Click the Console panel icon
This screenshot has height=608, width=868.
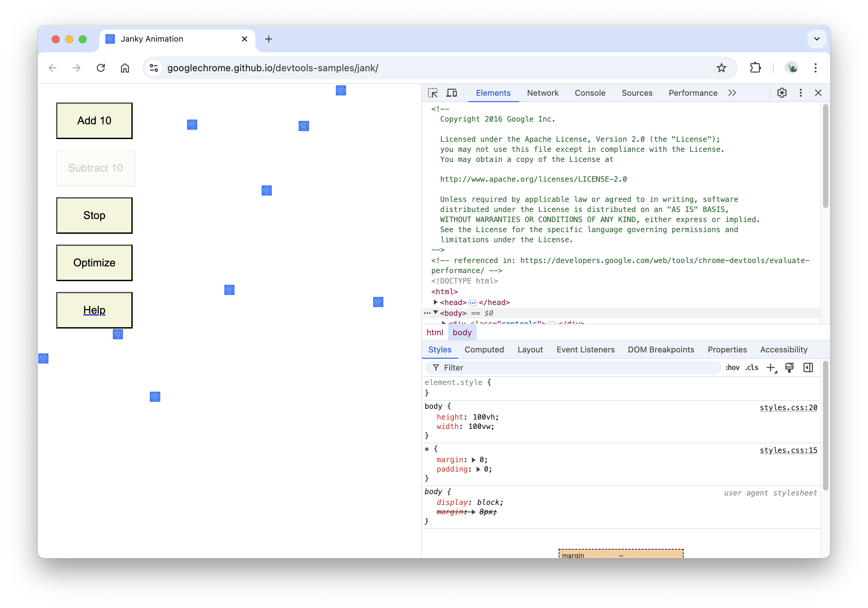coord(589,92)
